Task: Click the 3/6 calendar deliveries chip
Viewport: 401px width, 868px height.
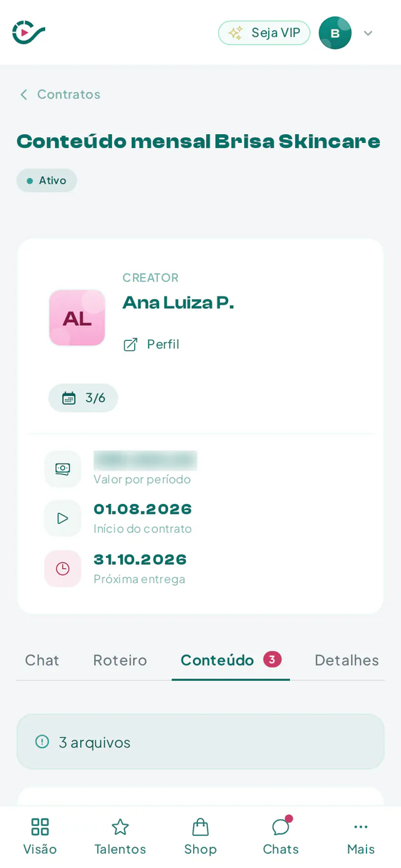Action: tap(83, 398)
